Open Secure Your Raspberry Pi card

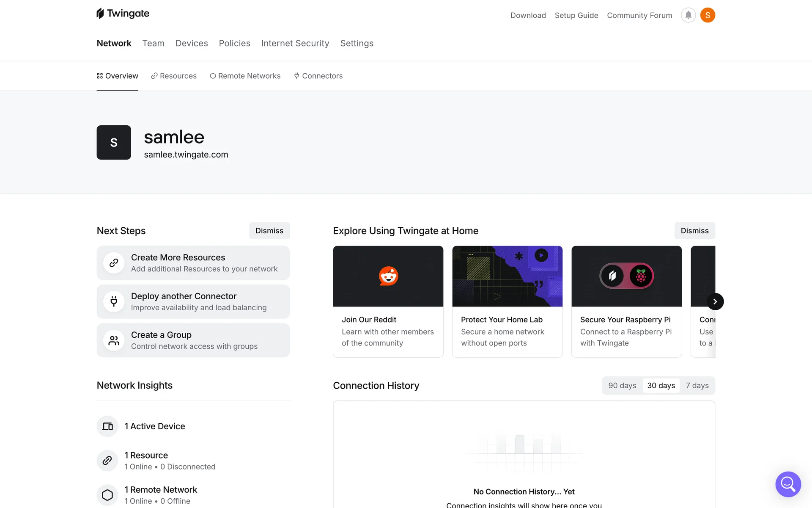tap(626, 301)
